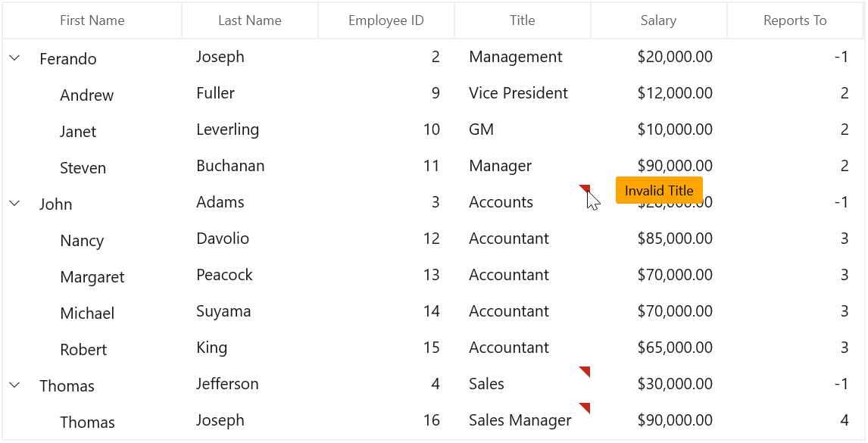Viewport: 868px width, 443px height.
Task: Select the Buchanan last name cell
Action: 250,166
